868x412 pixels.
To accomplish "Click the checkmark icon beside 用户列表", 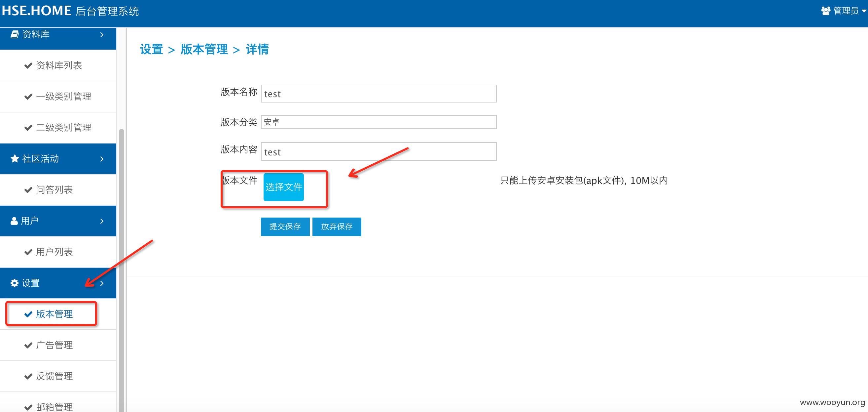I will point(28,252).
